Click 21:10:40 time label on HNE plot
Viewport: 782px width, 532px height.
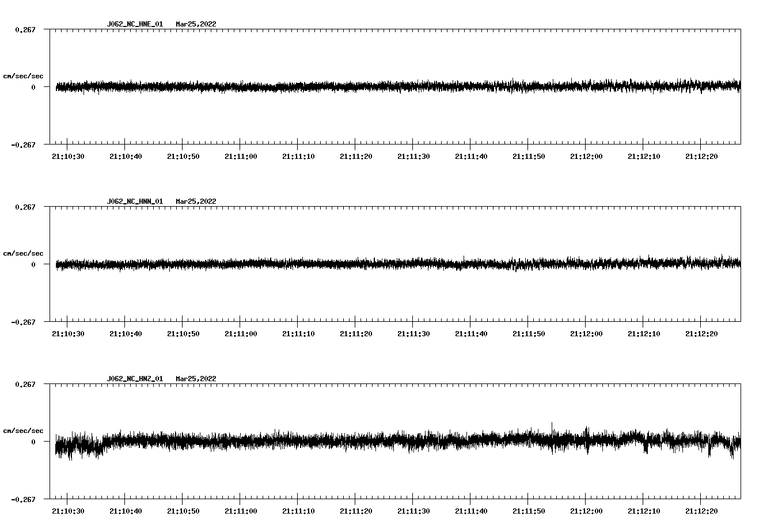click(126, 157)
